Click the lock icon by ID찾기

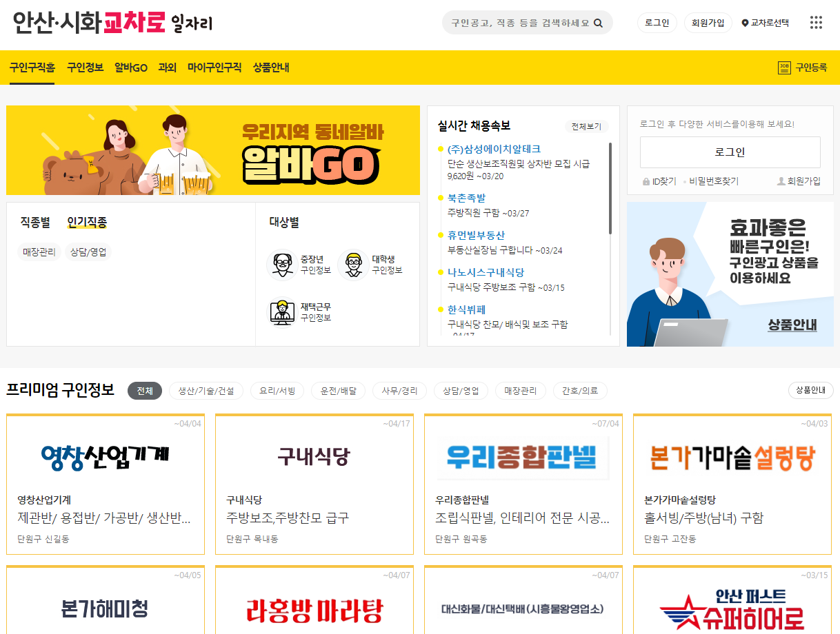click(646, 181)
